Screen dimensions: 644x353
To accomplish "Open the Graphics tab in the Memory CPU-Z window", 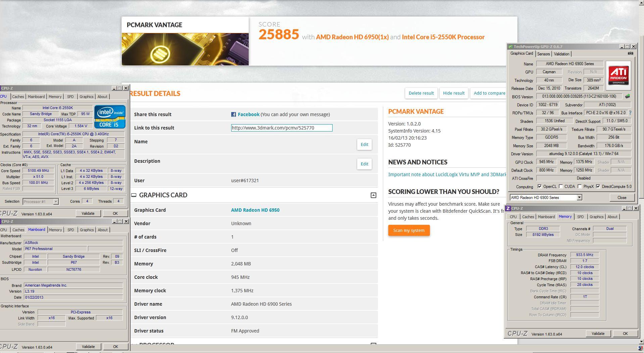I will click(596, 217).
